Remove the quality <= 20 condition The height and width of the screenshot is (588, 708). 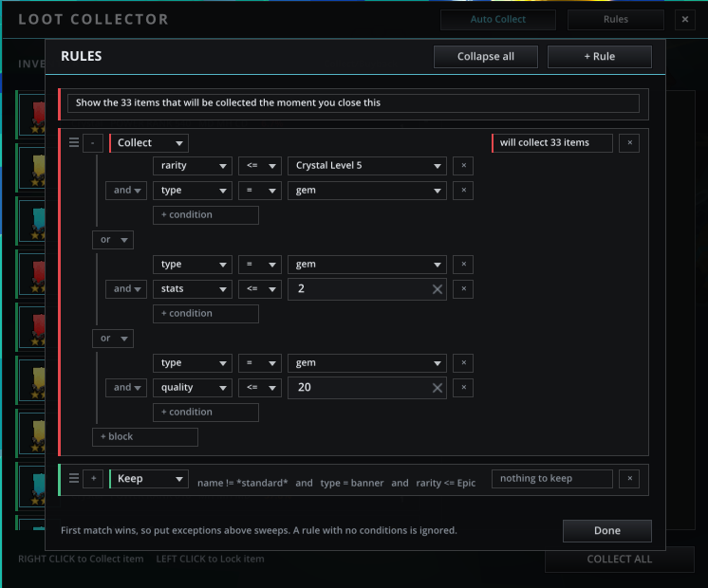(463, 388)
